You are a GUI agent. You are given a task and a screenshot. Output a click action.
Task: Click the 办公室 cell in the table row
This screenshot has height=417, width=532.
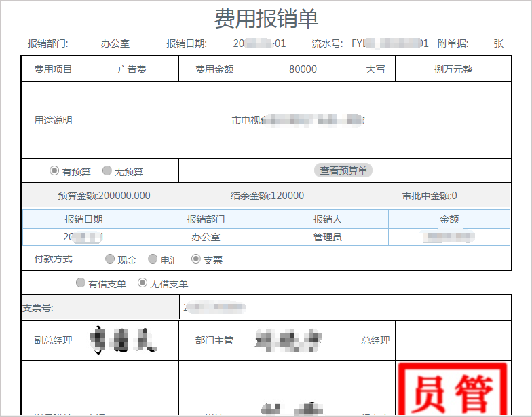(206, 237)
